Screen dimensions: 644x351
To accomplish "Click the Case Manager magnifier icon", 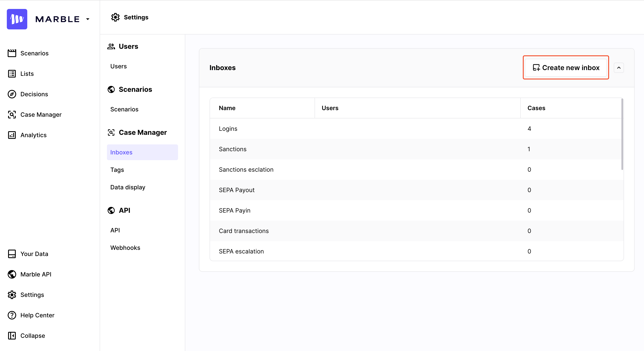I will pos(12,115).
